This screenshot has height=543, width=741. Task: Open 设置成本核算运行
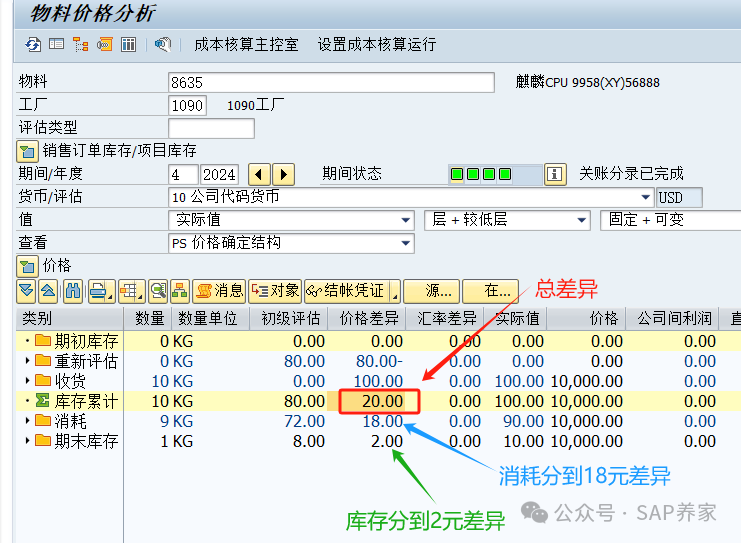pos(377,45)
